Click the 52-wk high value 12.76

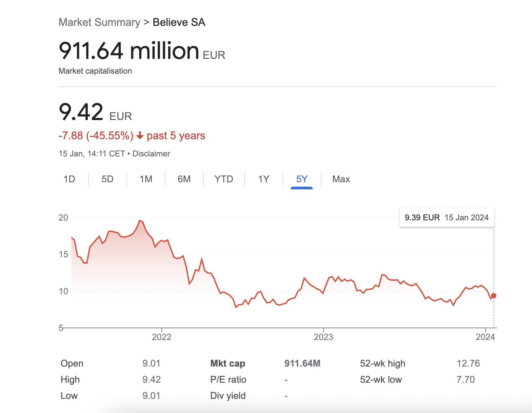tap(468, 364)
